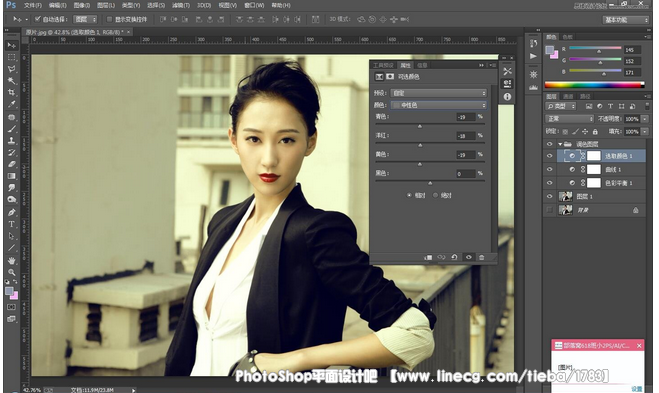Click the mask icon in the Properties header
Viewport: 659px width, 393px height.
click(x=390, y=76)
